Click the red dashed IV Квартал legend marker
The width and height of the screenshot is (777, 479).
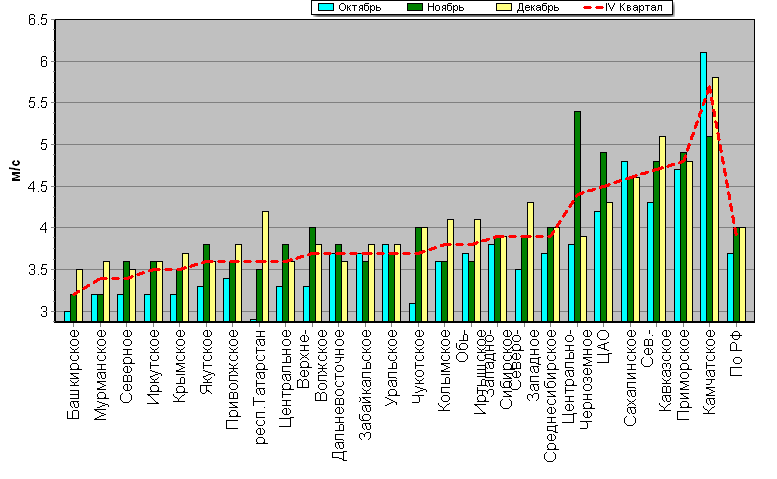pos(594,7)
